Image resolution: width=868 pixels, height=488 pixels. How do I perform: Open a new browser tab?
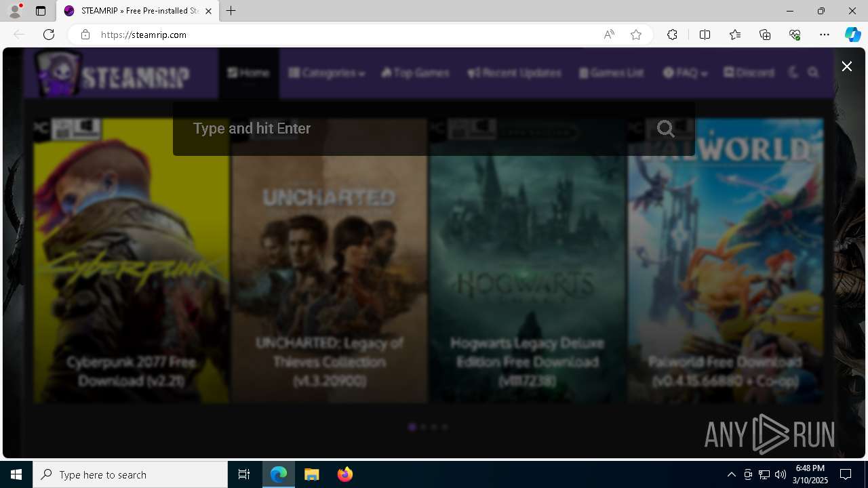[x=231, y=11]
